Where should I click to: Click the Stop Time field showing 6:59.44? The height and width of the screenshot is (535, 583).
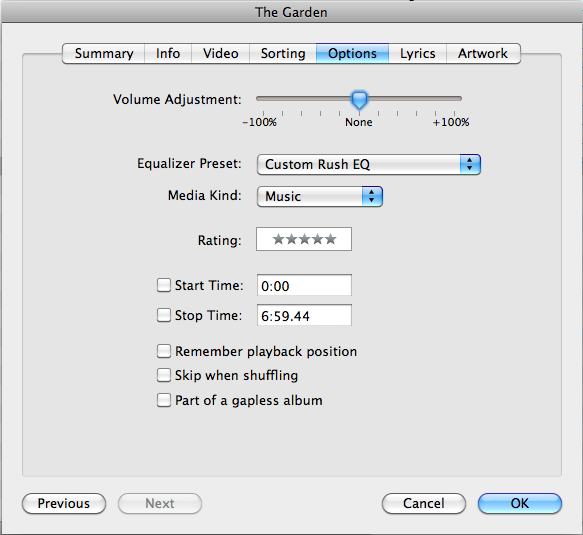click(304, 315)
